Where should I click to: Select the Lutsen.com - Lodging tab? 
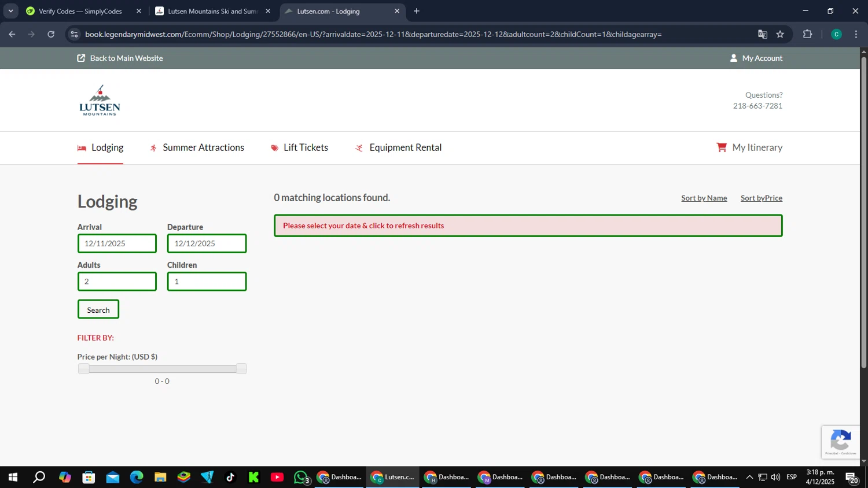(x=341, y=11)
